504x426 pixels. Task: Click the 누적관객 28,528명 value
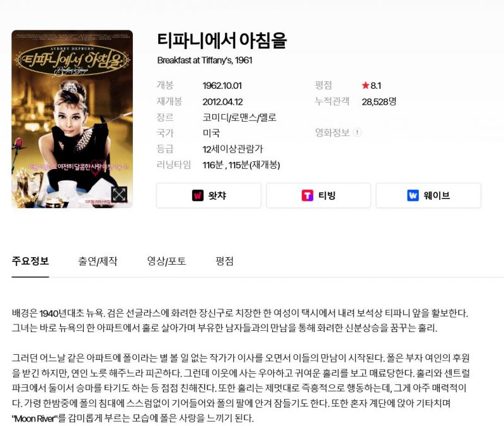coord(379,101)
